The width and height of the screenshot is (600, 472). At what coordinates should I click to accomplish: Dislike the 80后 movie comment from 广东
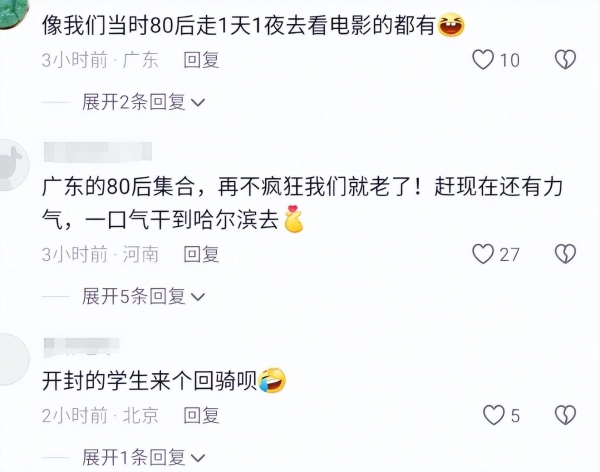click(x=566, y=60)
